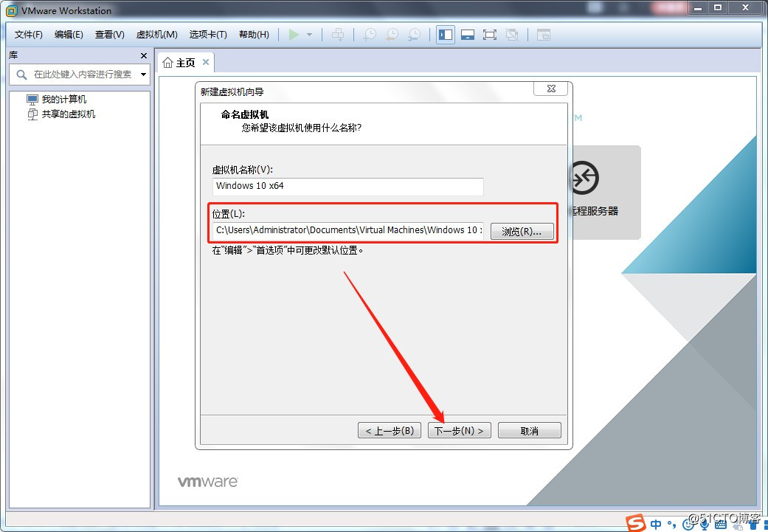Click the Sogou S input method icon
This screenshot has height=532, width=768.
(x=636, y=523)
